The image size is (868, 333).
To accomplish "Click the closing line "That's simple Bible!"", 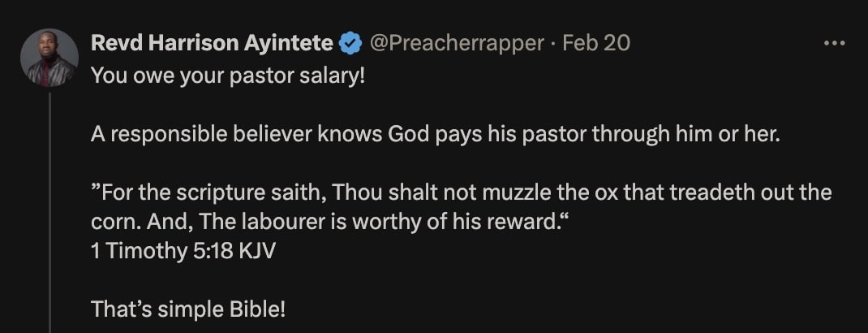I will click(x=188, y=309).
